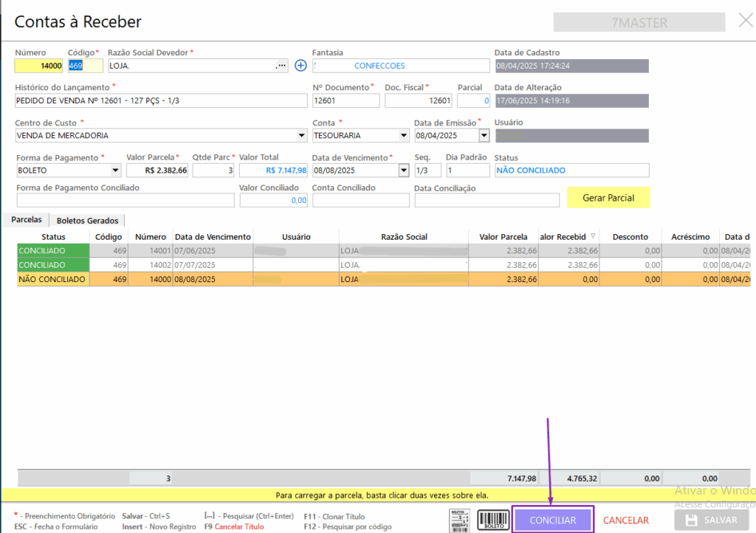Switch to the Boletos Gerados tab

pyautogui.click(x=87, y=220)
